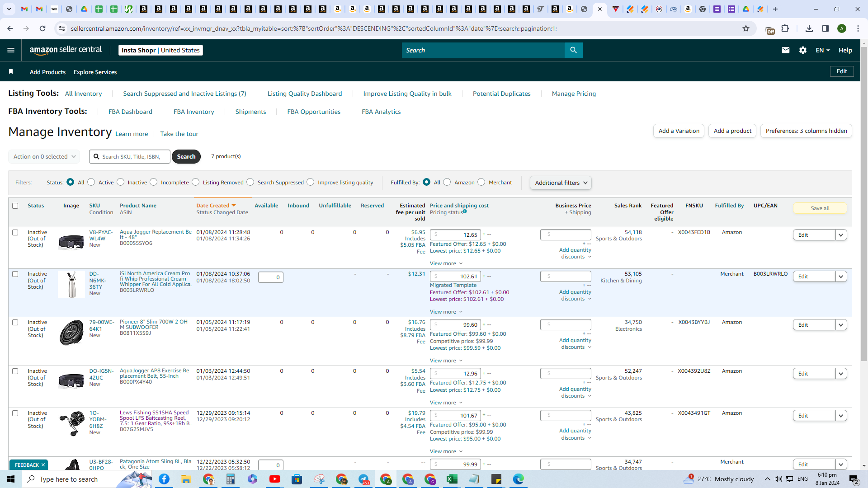Open Edit dropdown arrow for V8-PYAC-WL4W row
The width and height of the screenshot is (868, 488).
[x=841, y=235]
